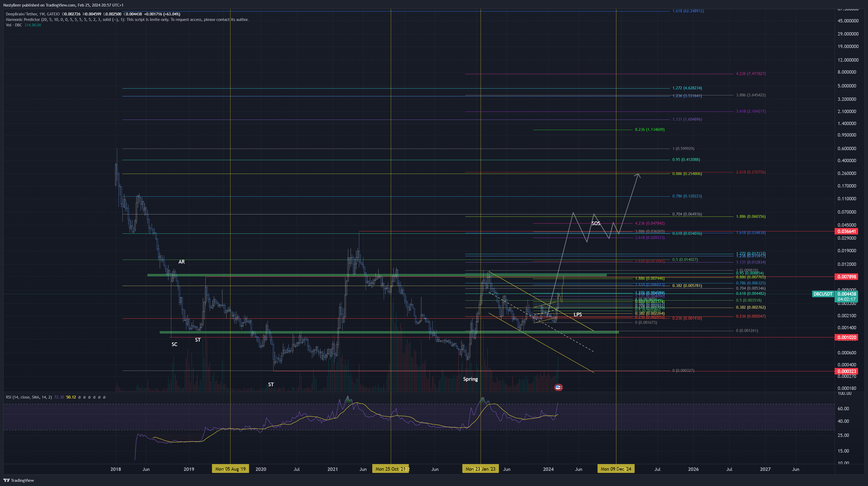Click the Mon 25 Oct '21 date marker
Viewport: 868px width, 486px height.
pyautogui.click(x=391, y=469)
